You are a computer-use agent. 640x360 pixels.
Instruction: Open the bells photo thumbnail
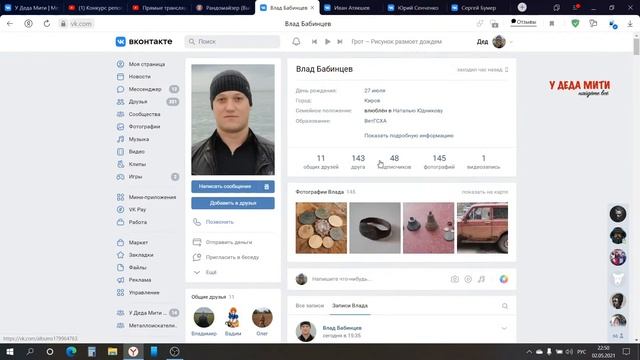coord(428,228)
